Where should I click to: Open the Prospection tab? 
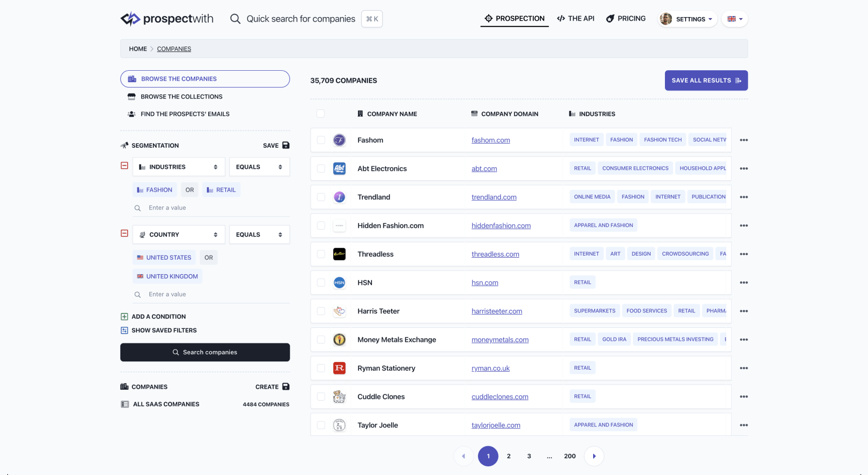[x=515, y=19]
